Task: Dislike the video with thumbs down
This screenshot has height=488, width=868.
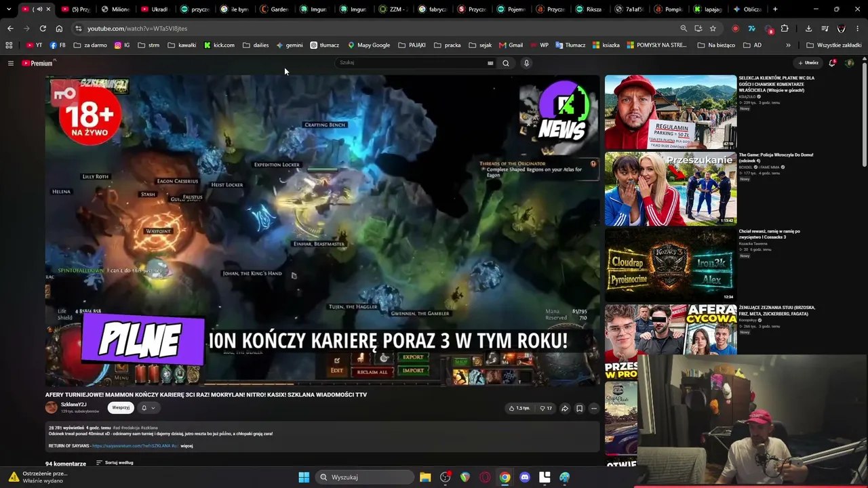Action: 545,408
